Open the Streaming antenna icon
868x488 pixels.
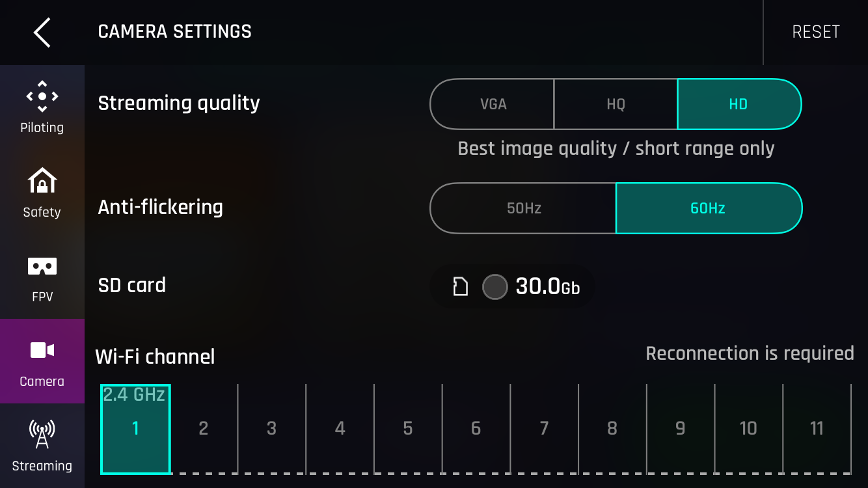(42, 434)
